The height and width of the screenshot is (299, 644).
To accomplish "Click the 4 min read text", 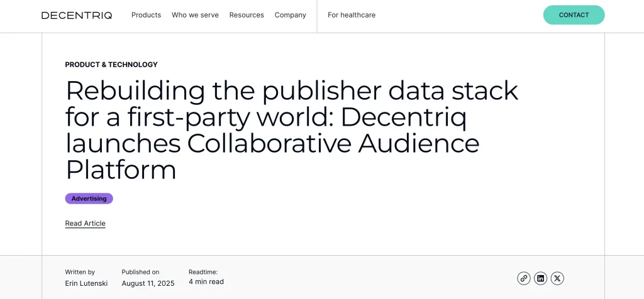I will pos(206,282).
